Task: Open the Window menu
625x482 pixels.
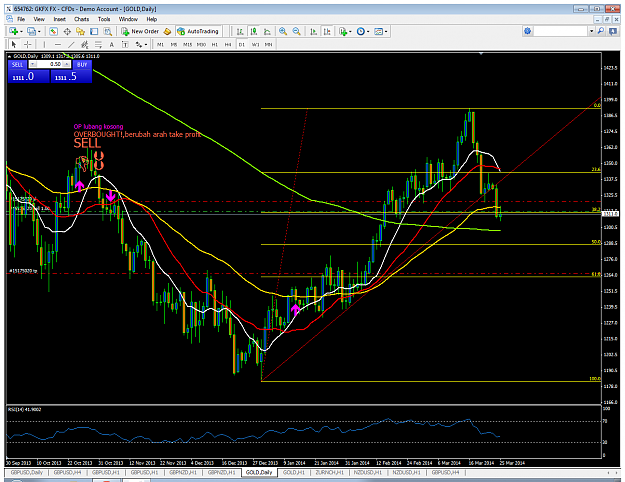Action: (128, 19)
